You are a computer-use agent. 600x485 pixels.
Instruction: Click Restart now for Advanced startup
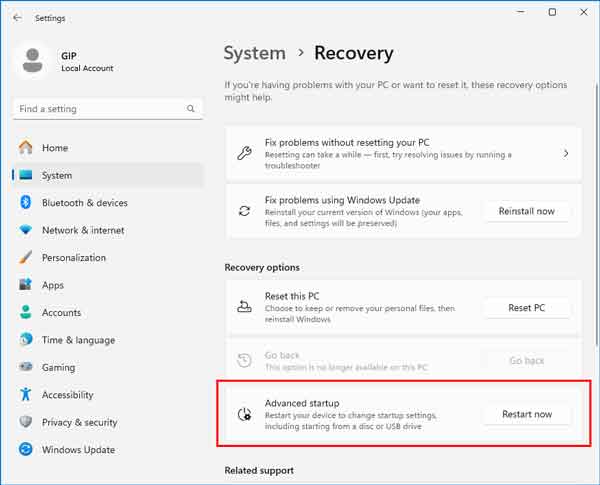pyautogui.click(x=527, y=414)
